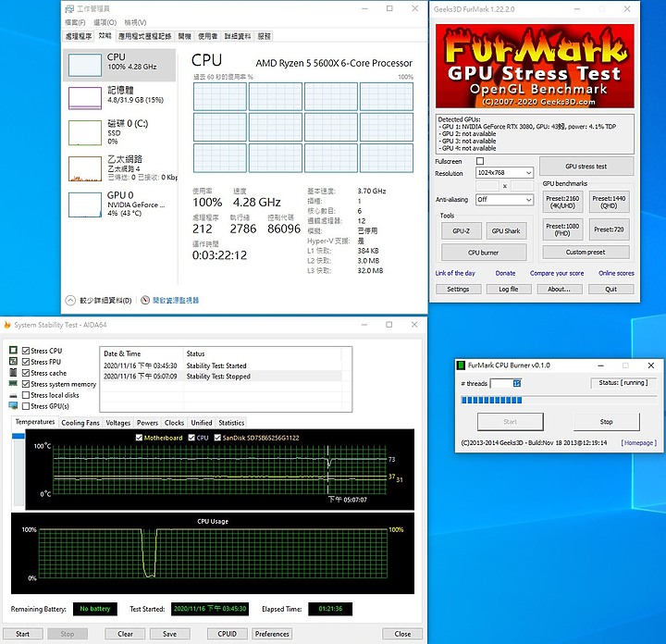Open Resource Monitor link in Task Manager

point(176,301)
